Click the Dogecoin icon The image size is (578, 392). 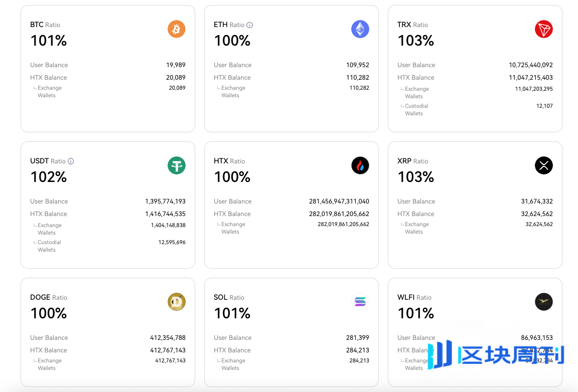(177, 302)
